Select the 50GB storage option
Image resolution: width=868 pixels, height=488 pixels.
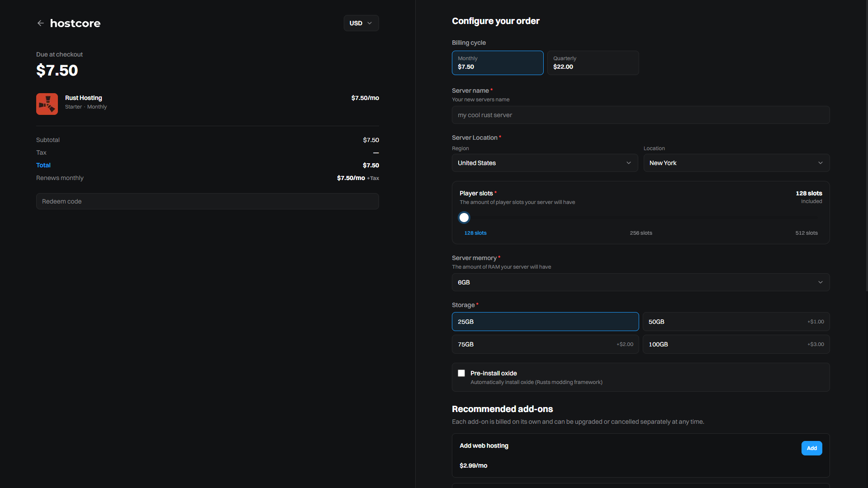coord(736,322)
